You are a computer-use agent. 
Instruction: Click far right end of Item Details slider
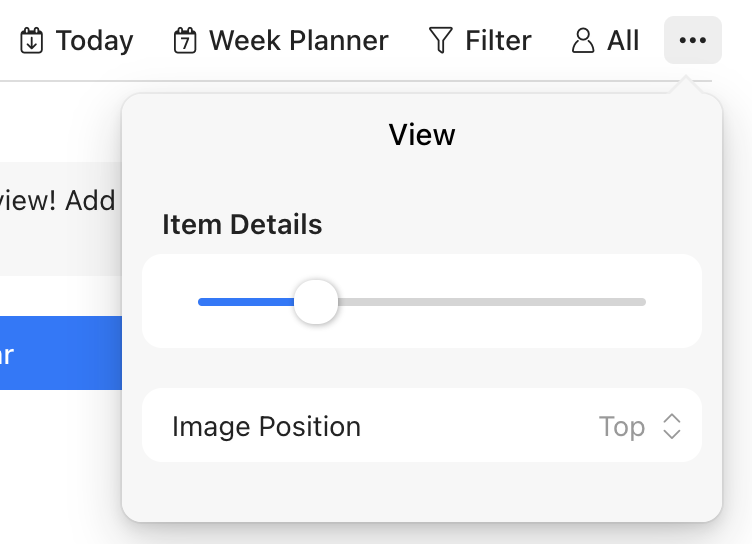pos(643,302)
